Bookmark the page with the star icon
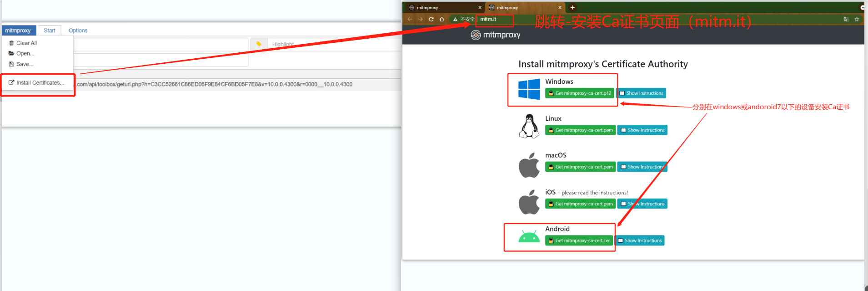The image size is (868, 291). [x=857, y=19]
